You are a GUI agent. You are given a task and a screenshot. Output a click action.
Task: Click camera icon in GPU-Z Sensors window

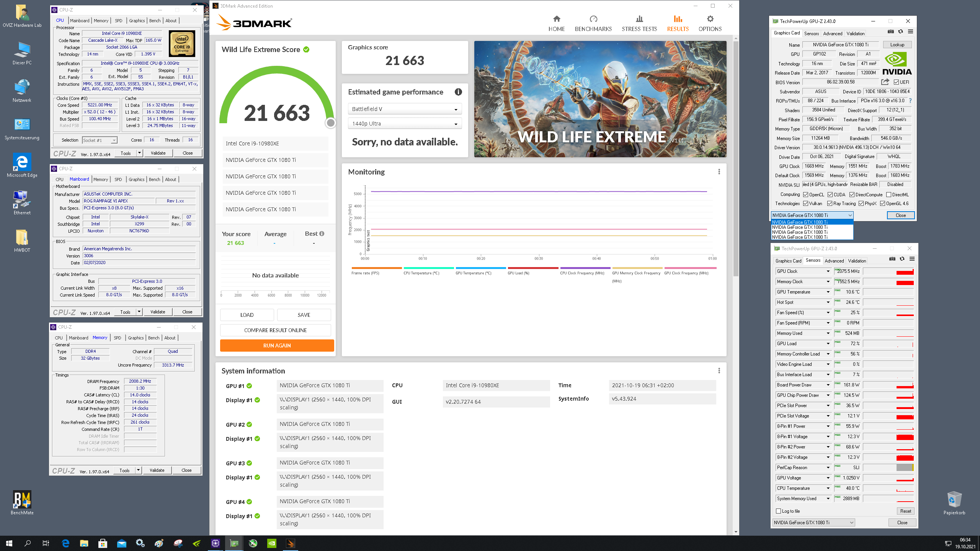pos(892,259)
